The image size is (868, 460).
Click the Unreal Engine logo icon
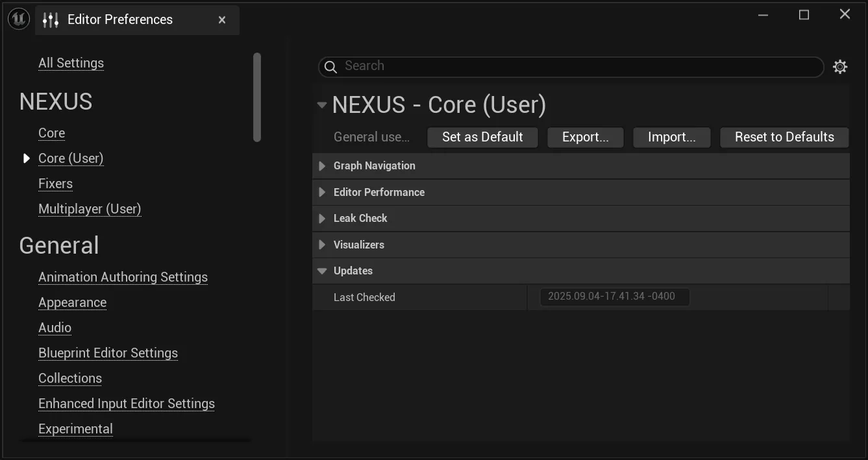[18, 19]
